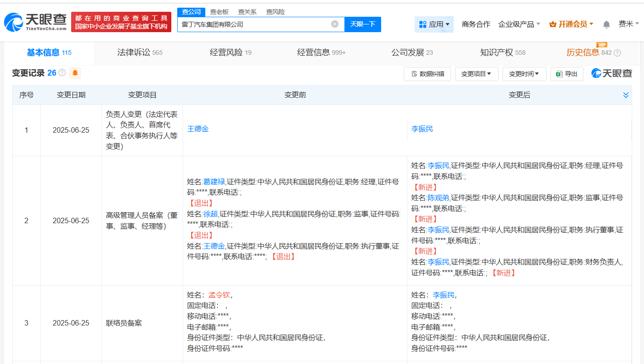Image resolution: width=644 pixels, height=364 pixels.
Task: Click the orange alert bell beside 变更记录
Action: (x=75, y=73)
